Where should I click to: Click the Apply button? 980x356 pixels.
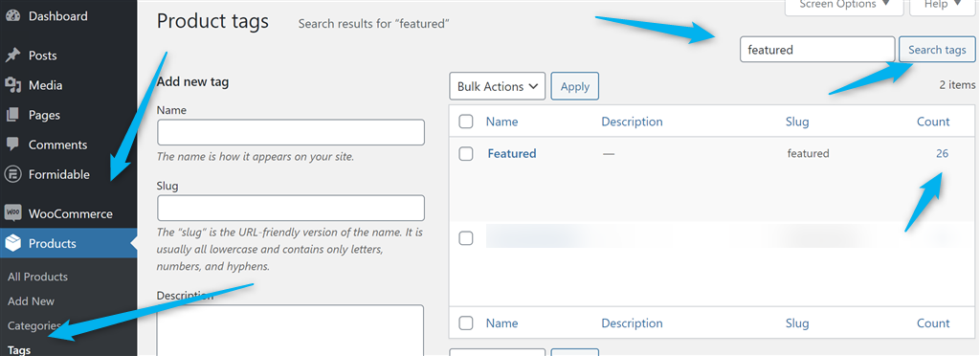pyautogui.click(x=575, y=87)
